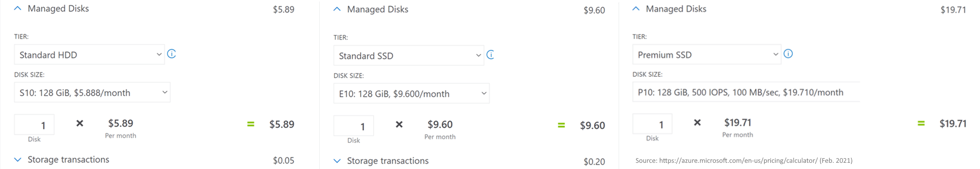Click info icon next to Premium SSD tier

pyautogui.click(x=788, y=54)
